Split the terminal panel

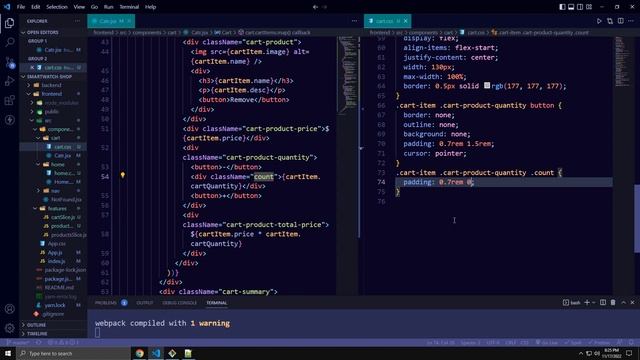pos(603,302)
